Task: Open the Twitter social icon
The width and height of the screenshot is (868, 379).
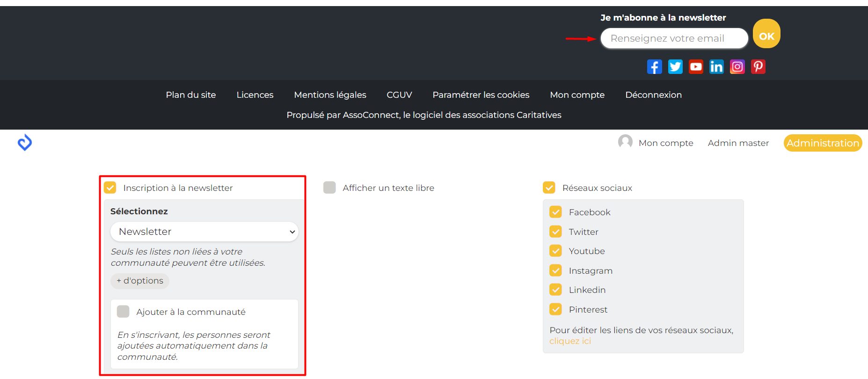Action: pos(675,67)
